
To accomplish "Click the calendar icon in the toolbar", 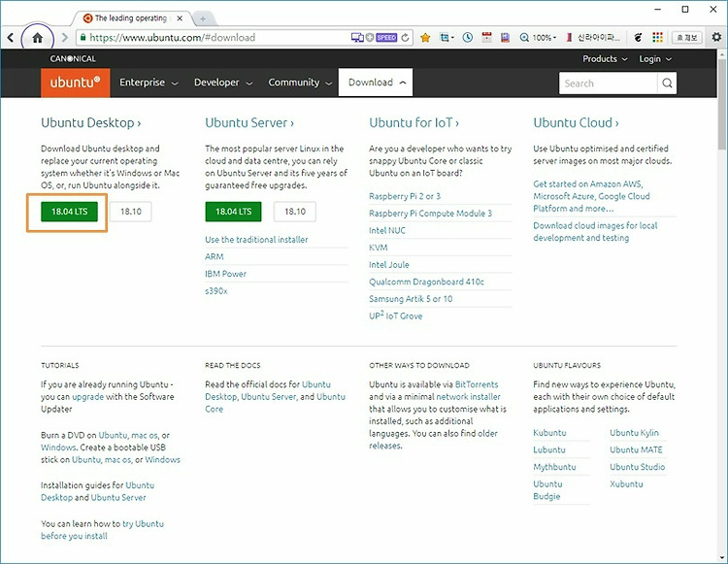I will pos(486,38).
